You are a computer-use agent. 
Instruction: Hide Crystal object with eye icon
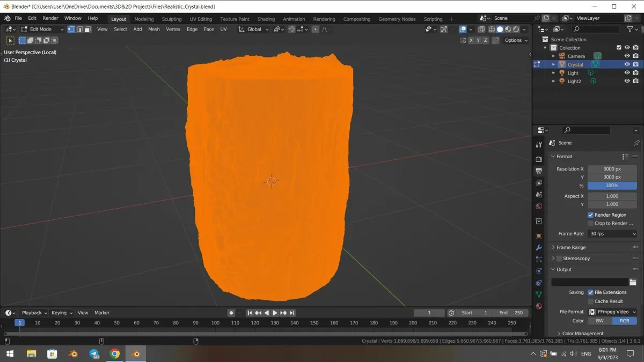tap(627, 64)
